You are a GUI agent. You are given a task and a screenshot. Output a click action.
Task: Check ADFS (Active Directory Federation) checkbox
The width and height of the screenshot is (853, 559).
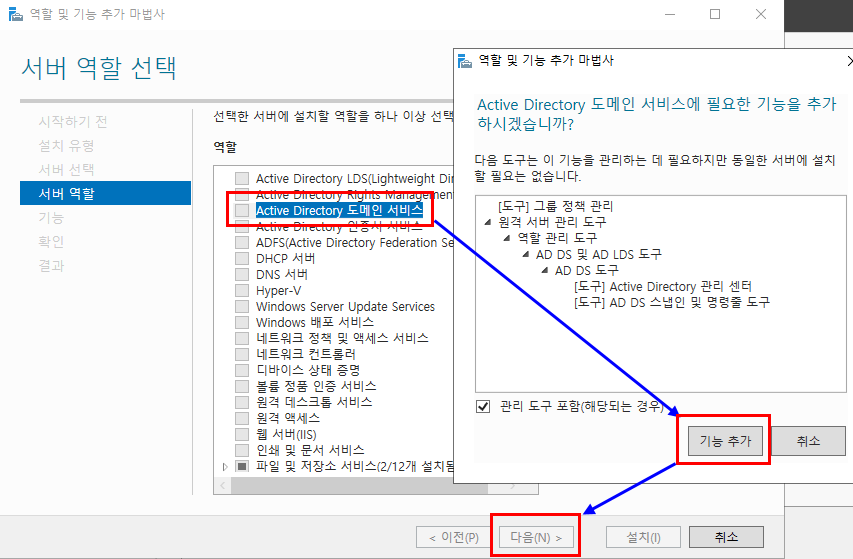(242, 243)
